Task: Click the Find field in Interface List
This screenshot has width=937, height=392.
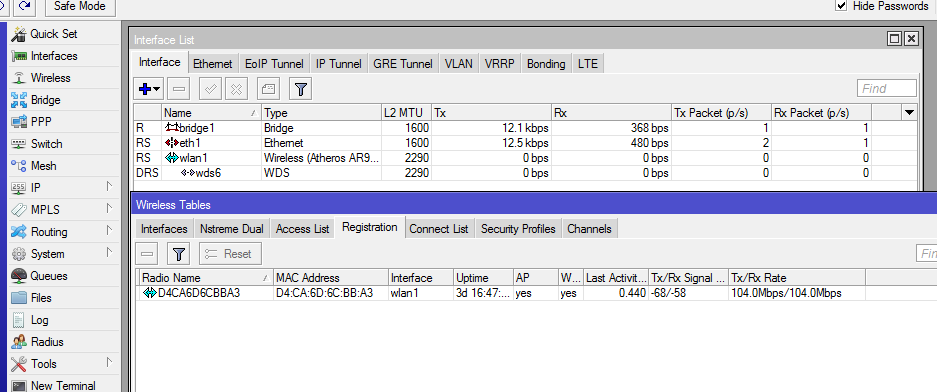Action: click(887, 88)
